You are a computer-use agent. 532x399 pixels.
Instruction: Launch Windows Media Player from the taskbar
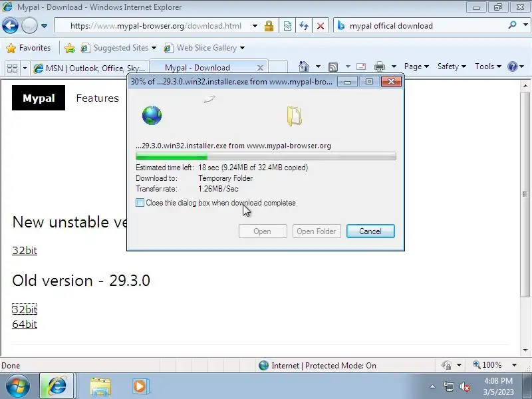pos(140,386)
